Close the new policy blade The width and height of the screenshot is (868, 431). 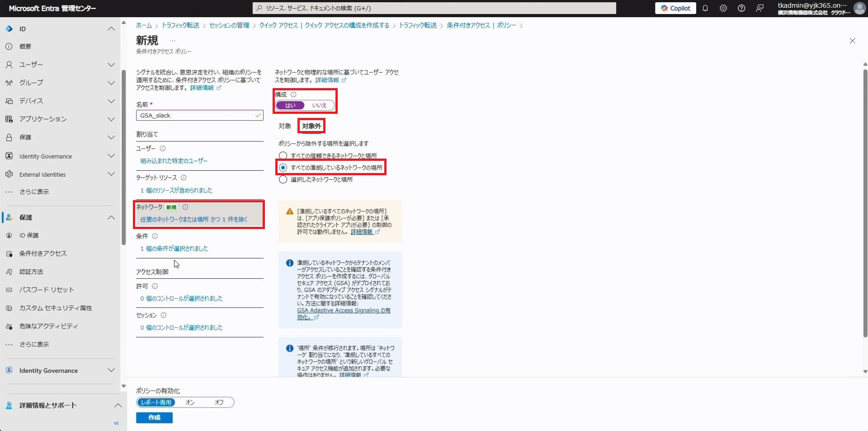pos(852,41)
